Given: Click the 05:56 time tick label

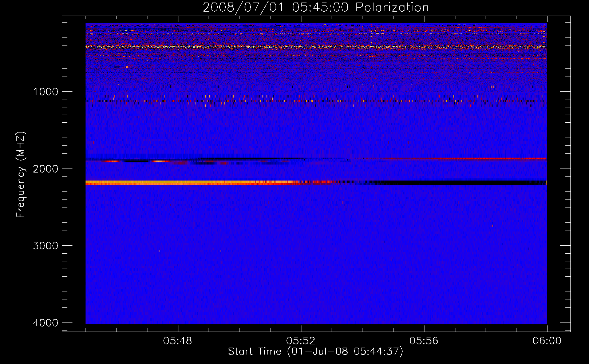Looking at the screenshot, I should [x=424, y=341].
